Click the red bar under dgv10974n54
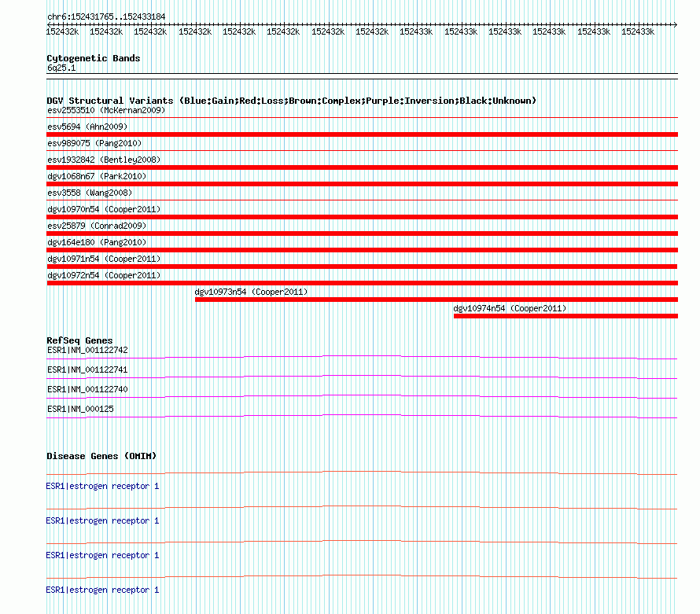The height and width of the screenshot is (614, 700). pyautogui.click(x=566, y=316)
